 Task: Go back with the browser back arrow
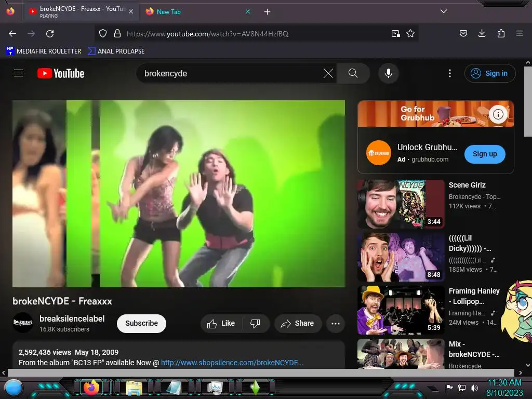(12, 34)
